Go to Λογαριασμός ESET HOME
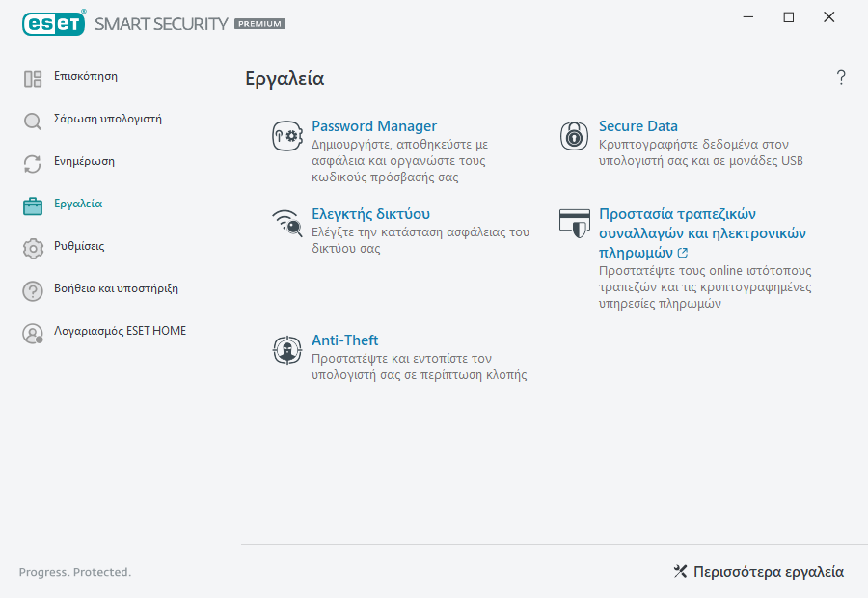This screenshot has width=868, height=598. click(x=120, y=331)
